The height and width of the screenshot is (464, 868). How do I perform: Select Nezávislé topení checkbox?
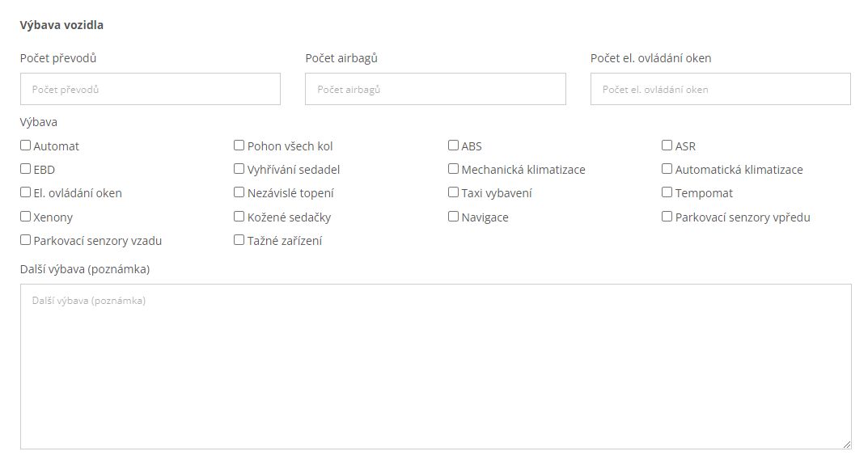239,192
